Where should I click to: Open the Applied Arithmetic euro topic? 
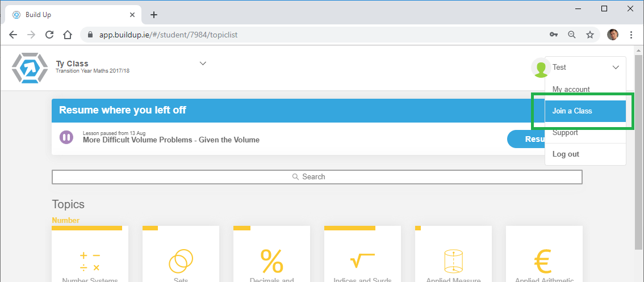coord(544,255)
